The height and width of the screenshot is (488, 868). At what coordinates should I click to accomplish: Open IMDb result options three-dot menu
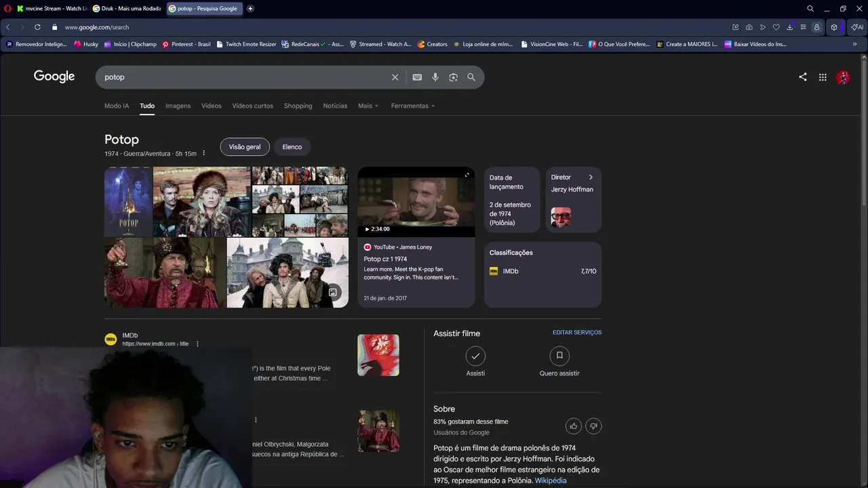(198, 344)
